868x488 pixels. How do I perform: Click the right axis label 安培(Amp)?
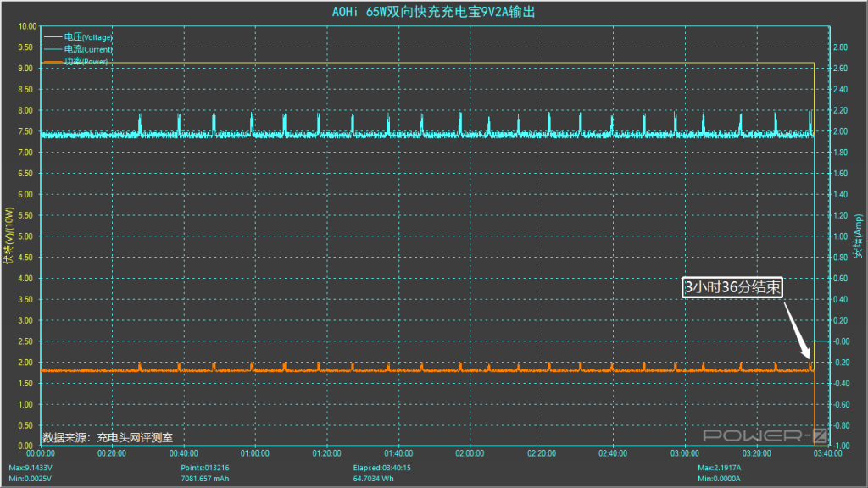point(858,236)
